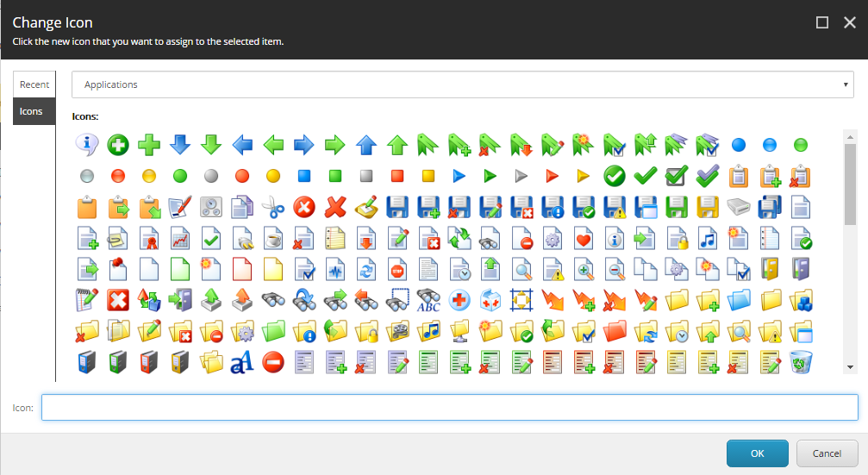Choose the plain red X delete icon
The image size is (868, 475).
(335, 208)
